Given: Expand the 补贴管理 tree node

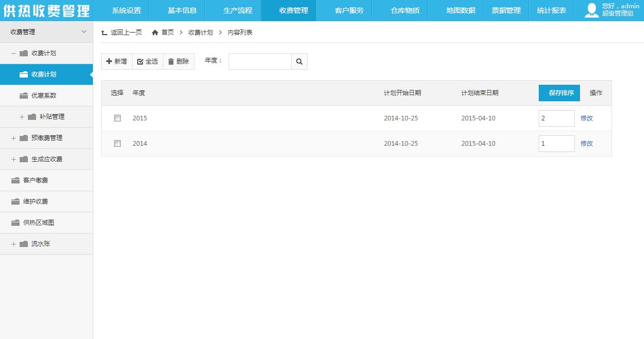Looking at the screenshot, I should pos(22,117).
